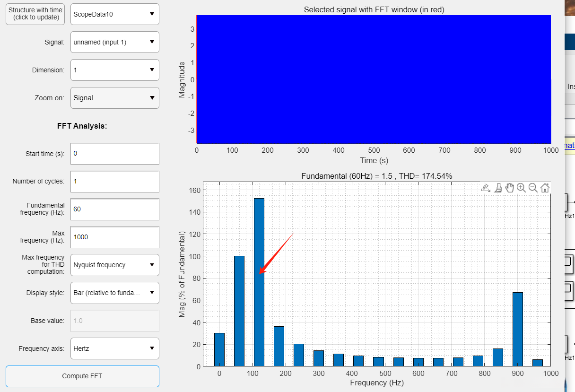
Task: Click into the Start time field
Action: [x=114, y=154]
